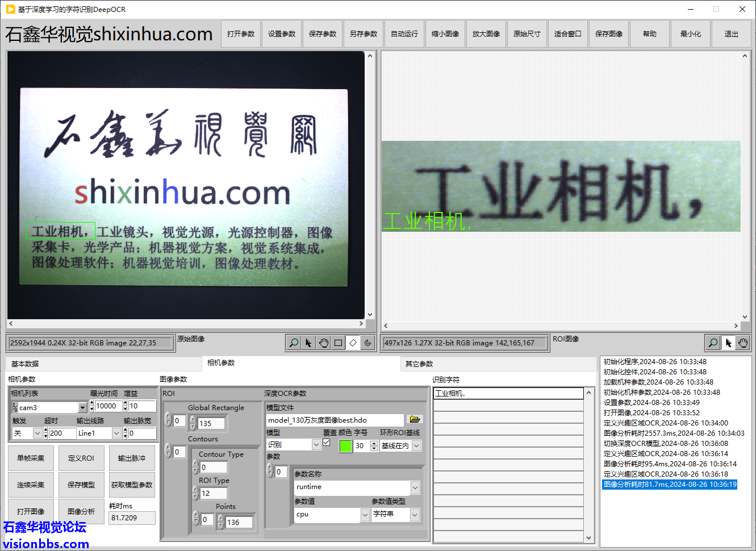756x551 pixels.
Task: Click the 帮助 toolbar button
Action: coord(650,34)
